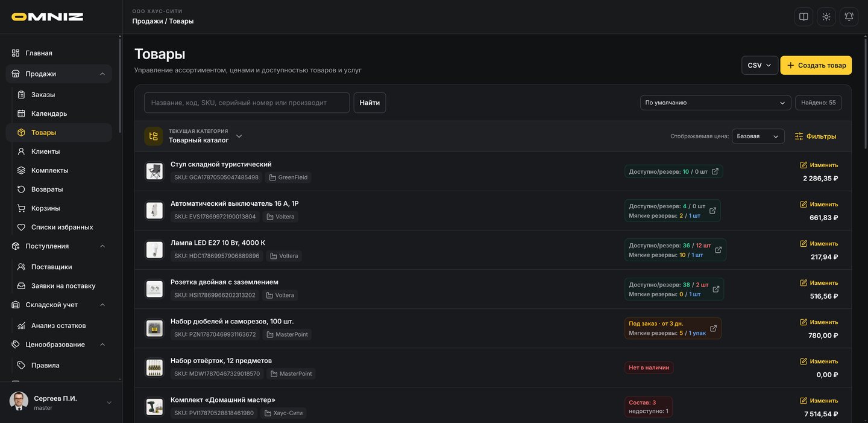Open product Розетка двойная с заземлением
The image size is (868, 423).
coord(224,282)
